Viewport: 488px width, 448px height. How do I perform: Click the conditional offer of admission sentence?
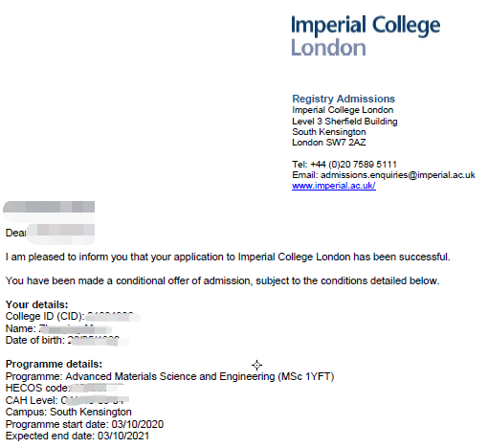point(222,280)
